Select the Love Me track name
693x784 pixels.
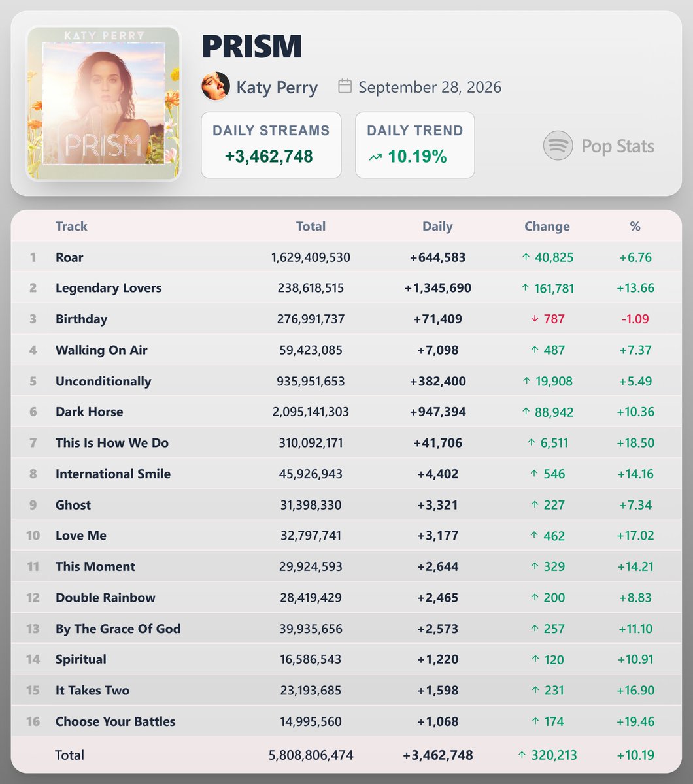(81, 536)
